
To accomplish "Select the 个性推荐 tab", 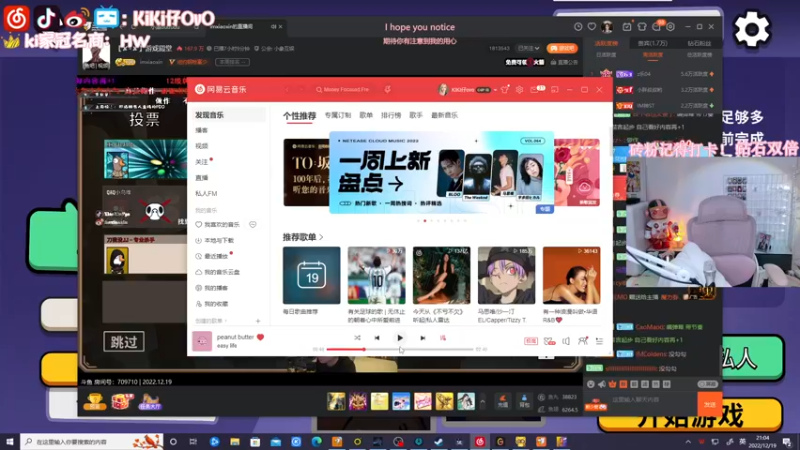I will [x=299, y=116].
